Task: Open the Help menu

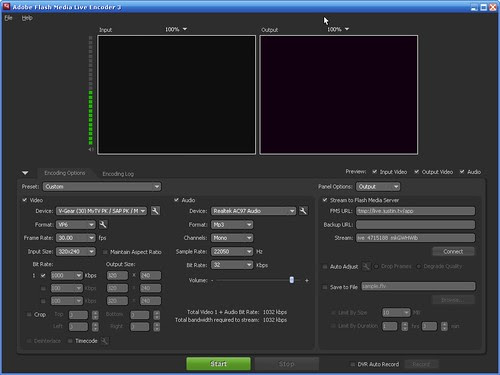Action: [27, 18]
